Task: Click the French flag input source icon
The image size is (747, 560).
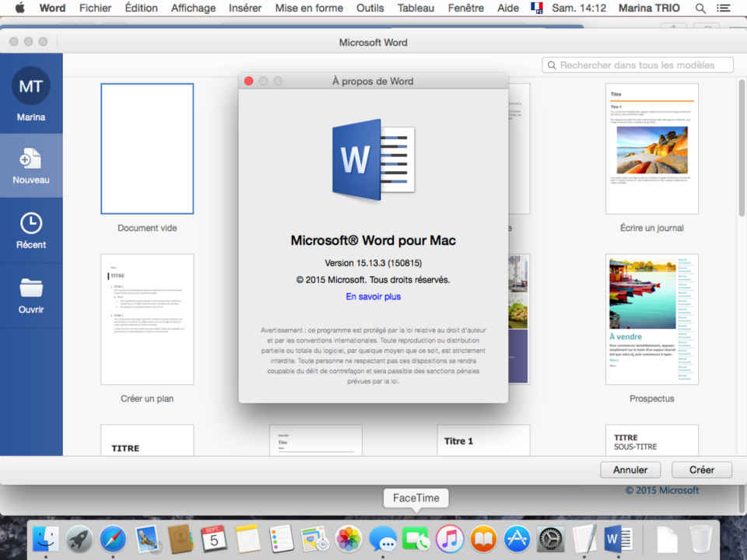Action: click(x=537, y=8)
